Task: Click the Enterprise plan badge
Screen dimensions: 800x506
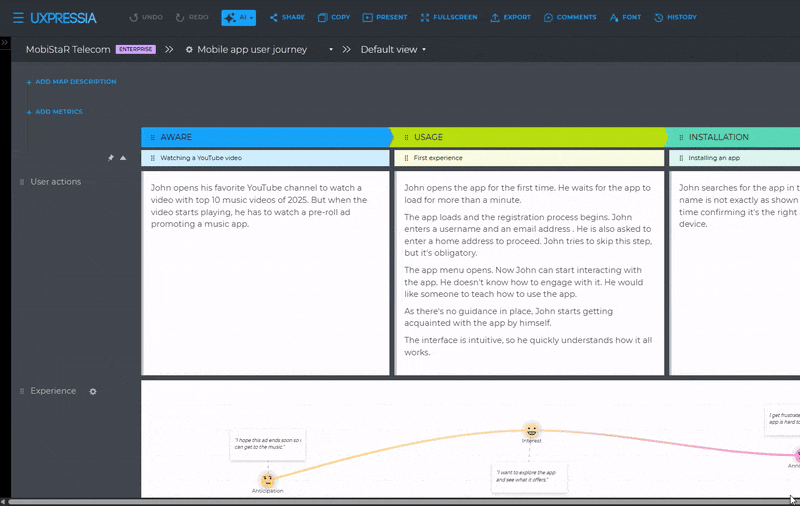Action: click(x=136, y=49)
